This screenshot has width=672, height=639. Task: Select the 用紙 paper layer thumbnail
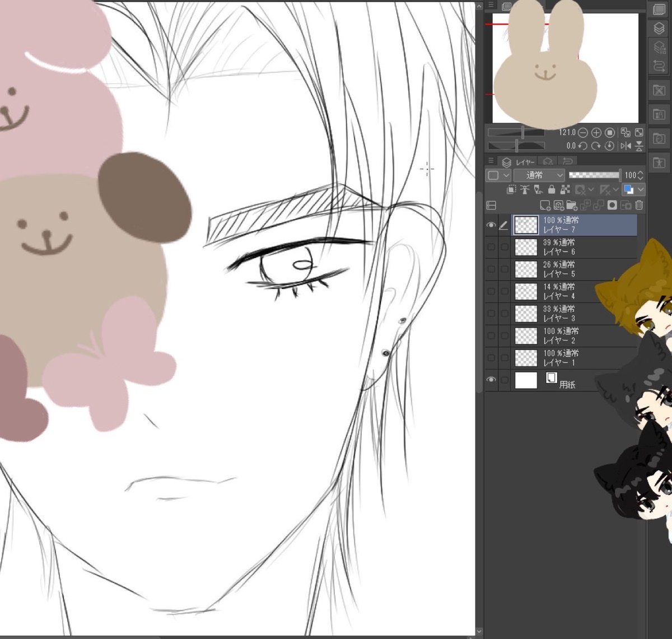(x=526, y=380)
